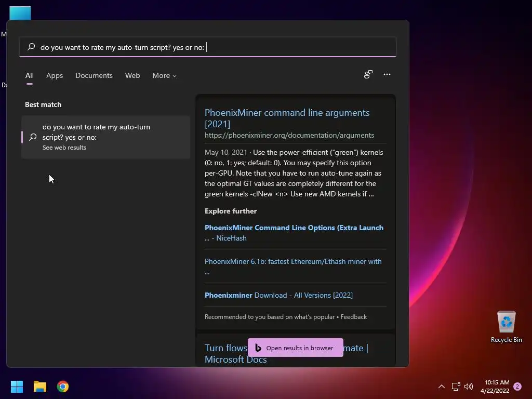Click the search text input field
This screenshot has height=399, width=532.
tap(208, 47)
